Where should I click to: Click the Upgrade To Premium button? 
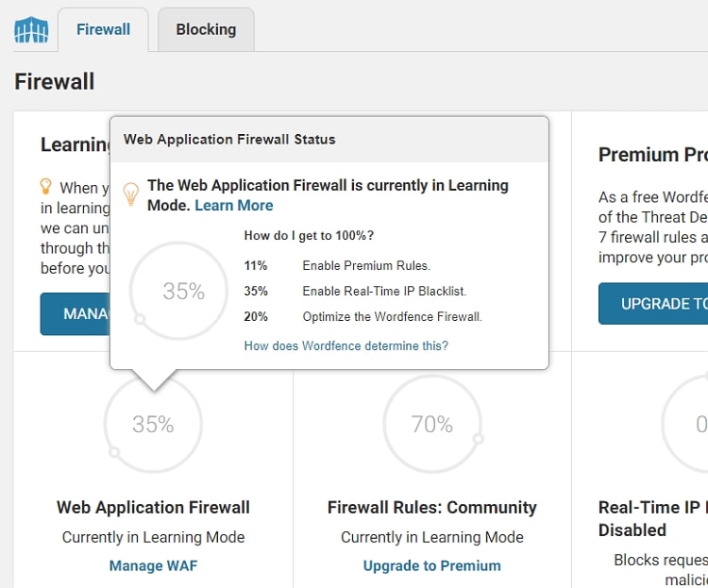(x=653, y=304)
